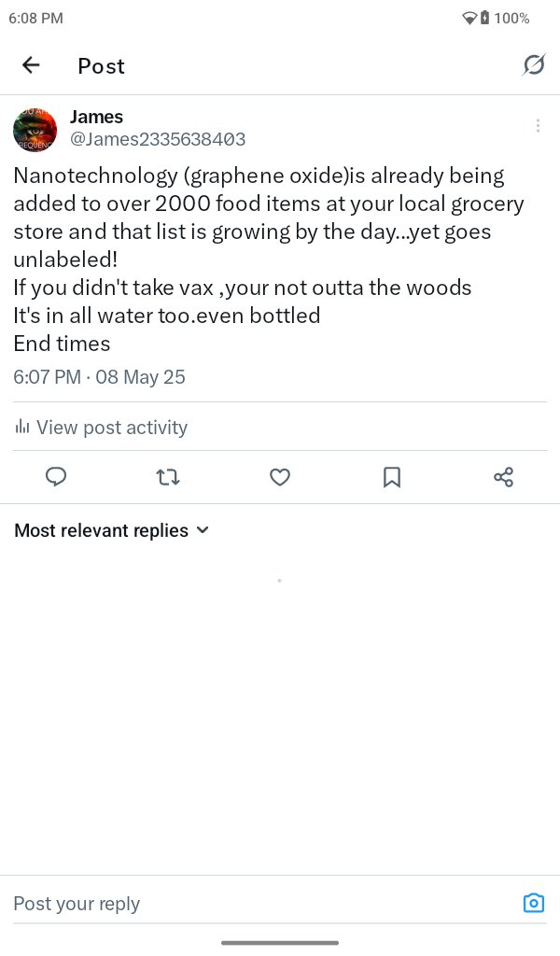Image resolution: width=560 pixels, height=956 pixels.
Task: Open the three-dot post options menu
Action: tap(538, 126)
